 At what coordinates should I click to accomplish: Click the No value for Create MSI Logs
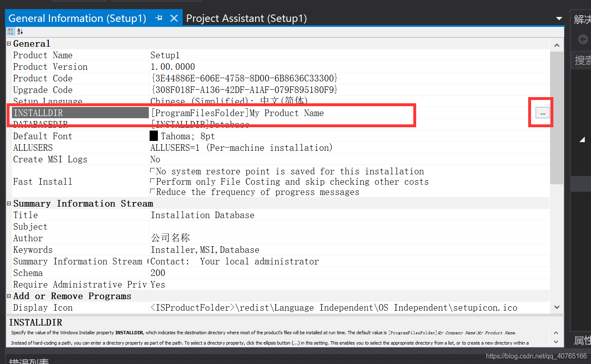pos(155,159)
